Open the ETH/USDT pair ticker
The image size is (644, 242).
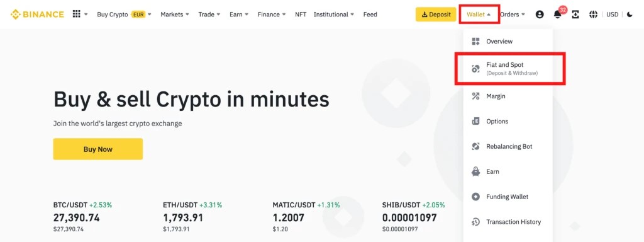coord(180,205)
